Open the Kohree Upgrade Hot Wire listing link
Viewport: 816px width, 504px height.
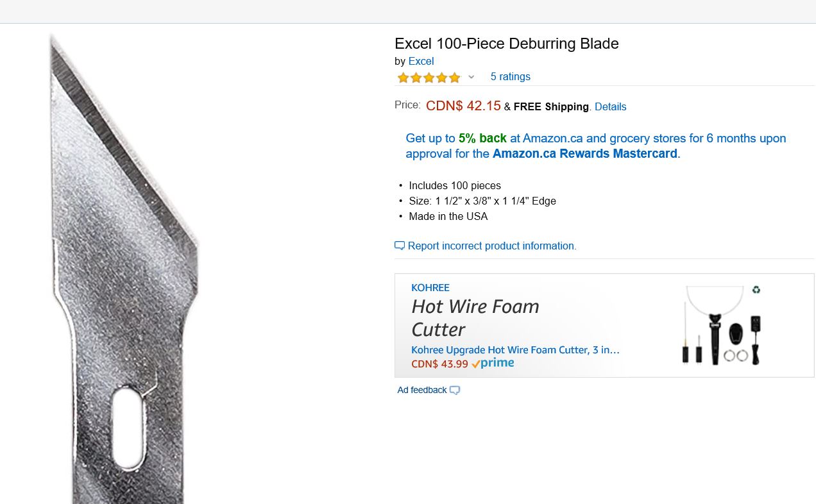pos(515,349)
